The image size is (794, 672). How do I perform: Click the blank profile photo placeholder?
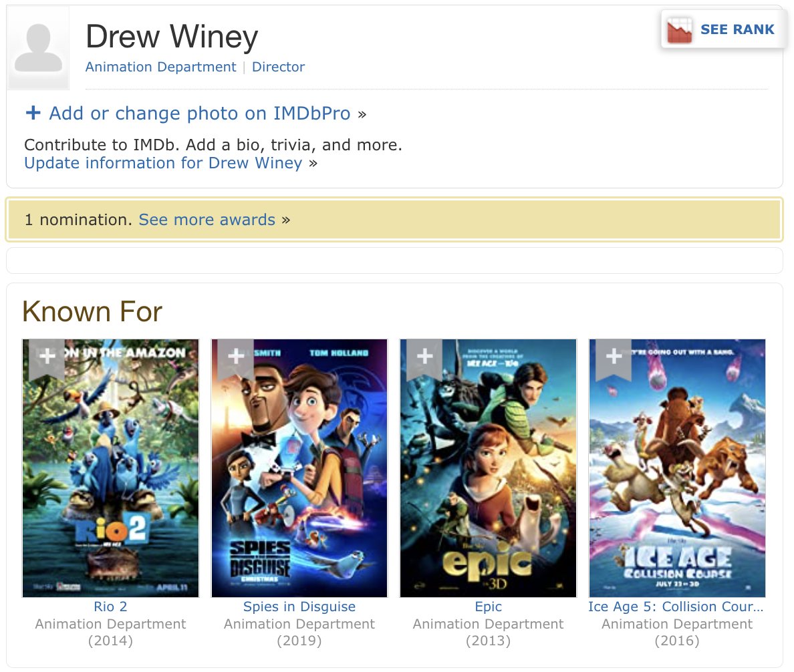[39, 48]
